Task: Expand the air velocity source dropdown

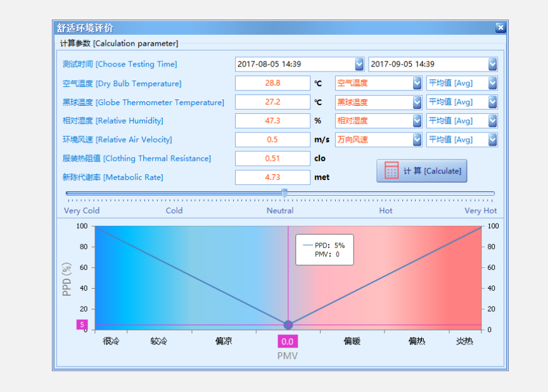Action: 417,139
